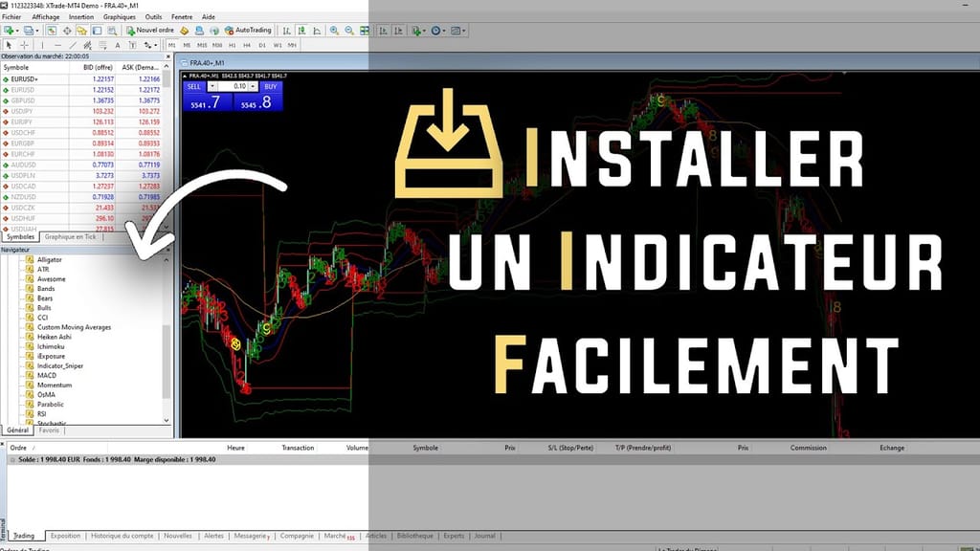
Task: Open the arrows objects dropdown
Action: [x=150, y=45]
